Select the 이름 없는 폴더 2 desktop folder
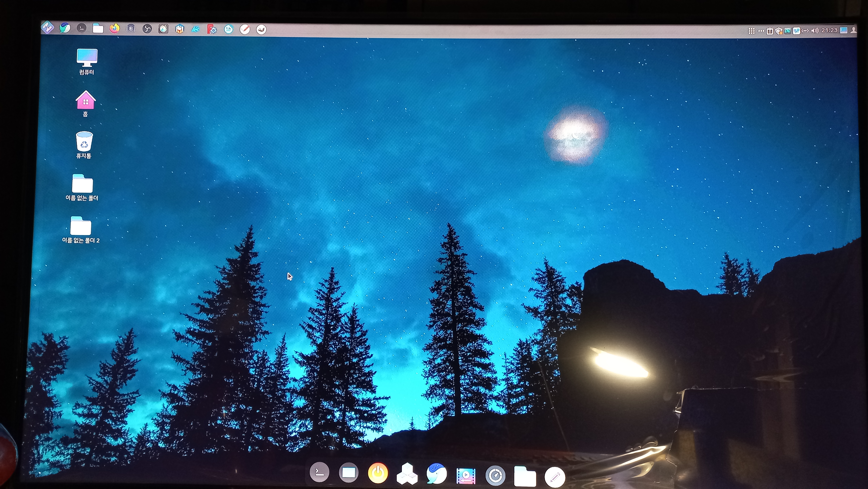Viewport: 868px width, 489px height. (x=81, y=230)
